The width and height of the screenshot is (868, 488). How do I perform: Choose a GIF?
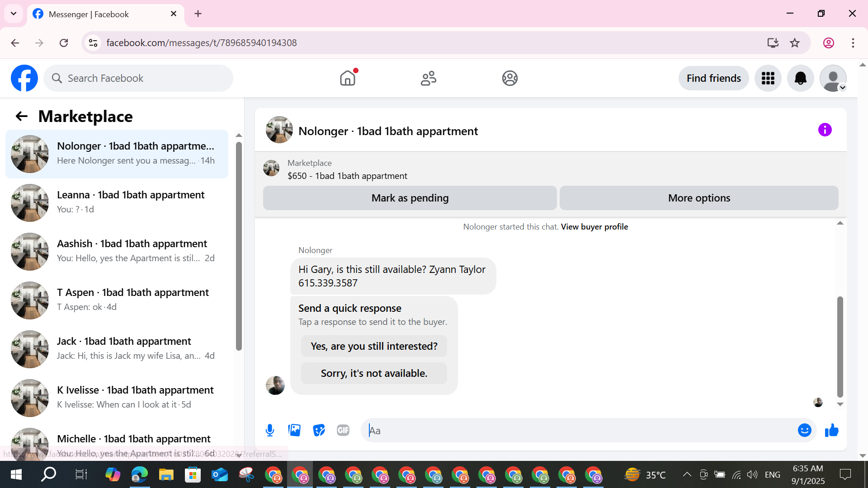click(343, 431)
